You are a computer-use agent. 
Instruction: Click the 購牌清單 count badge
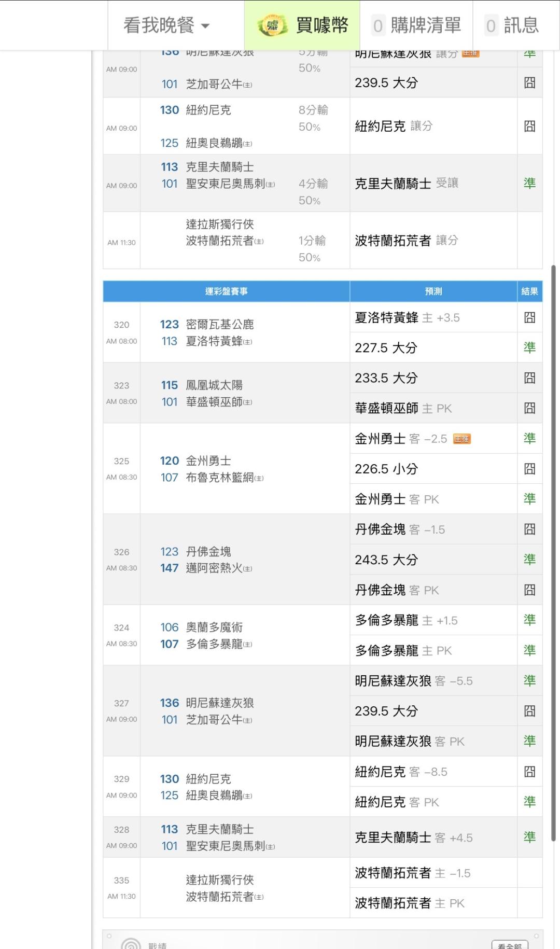tap(378, 25)
